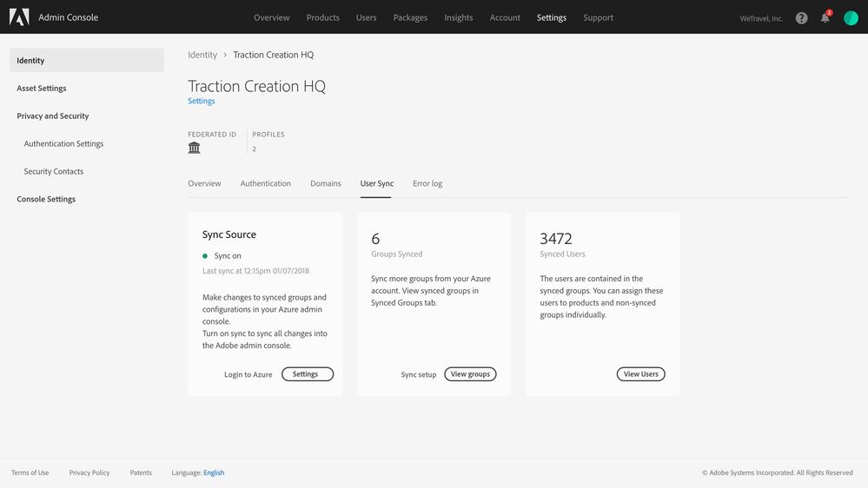Select Settings in the top navigation
Screen dimensions: 868x488
click(x=552, y=17)
